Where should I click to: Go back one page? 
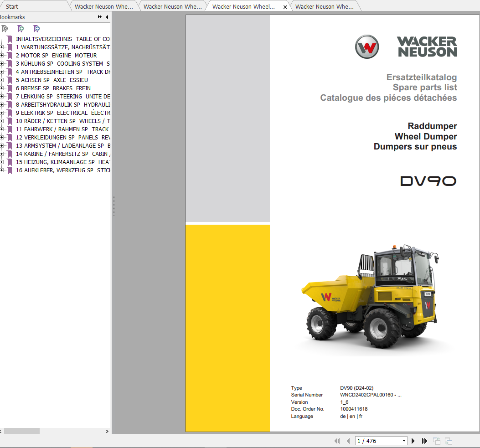(348, 441)
